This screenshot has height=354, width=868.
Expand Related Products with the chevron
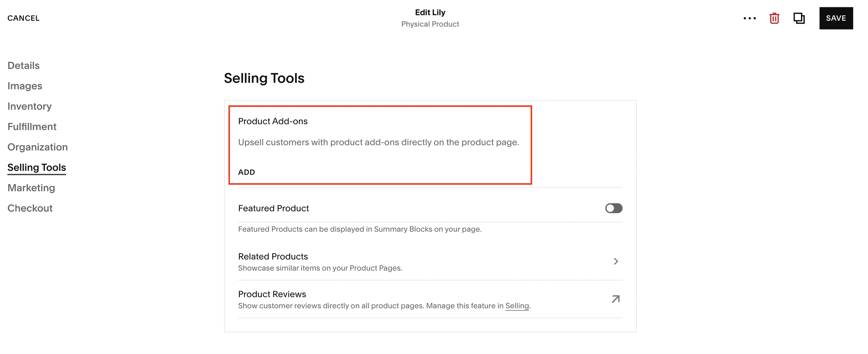(616, 261)
